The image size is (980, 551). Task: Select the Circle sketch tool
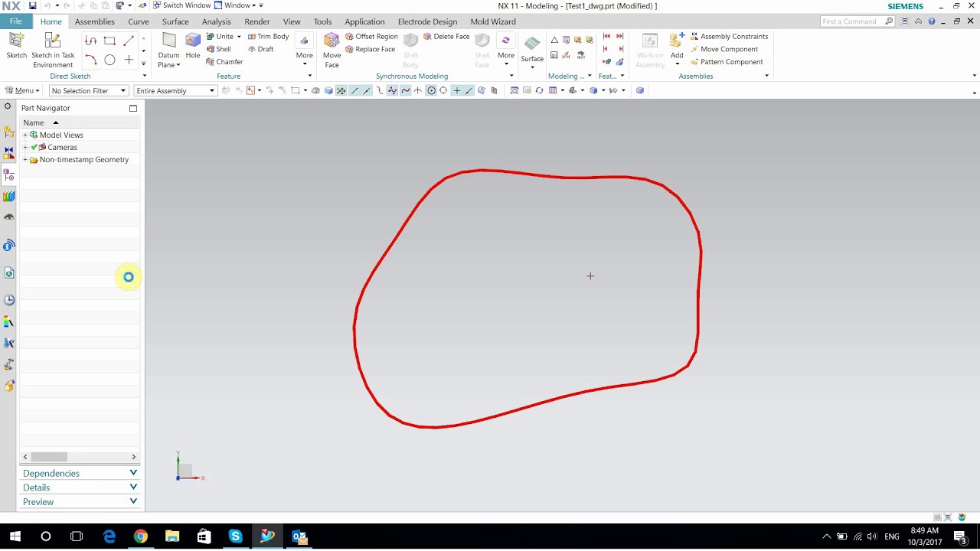coord(109,60)
